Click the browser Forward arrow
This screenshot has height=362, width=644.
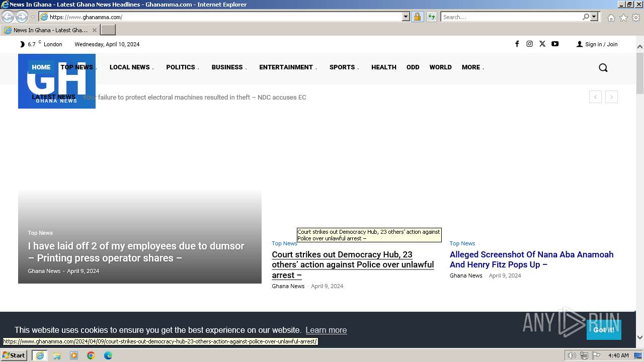pyautogui.click(x=22, y=17)
